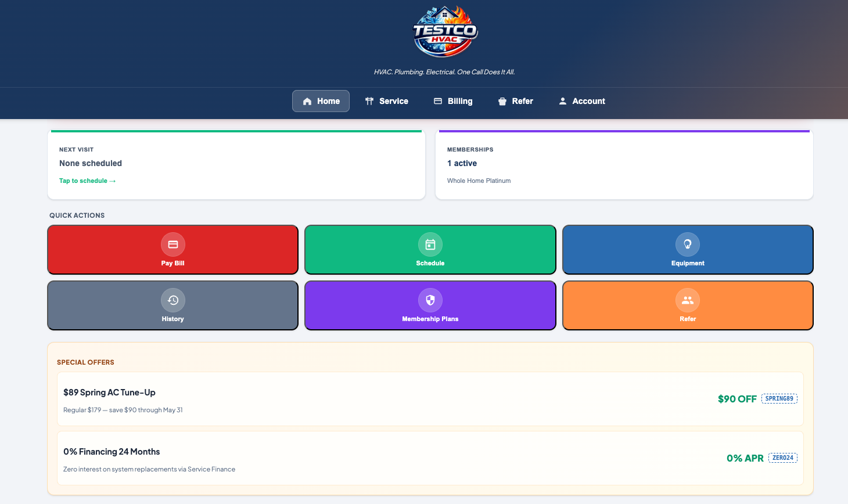Click the Special Offers heading
Image resolution: width=848 pixels, height=504 pixels.
pyautogui.click(x=85, y=362)
